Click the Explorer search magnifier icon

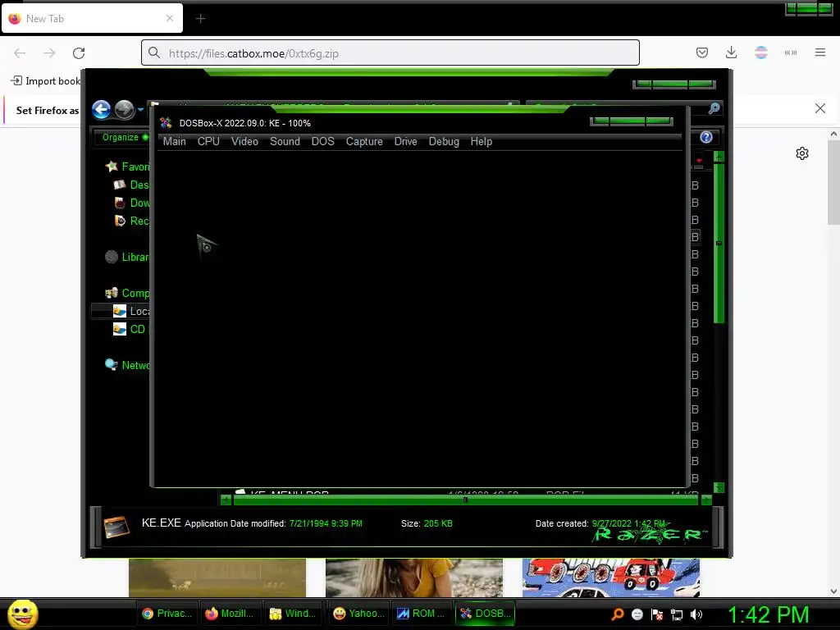714,108
